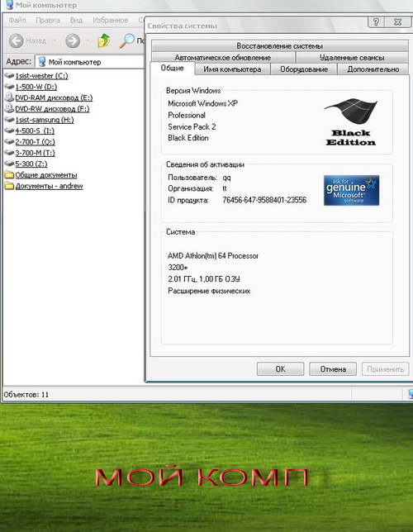Switch to the Дополнительно tab
This screenshot has height=532, width=413.
(373, 69)
